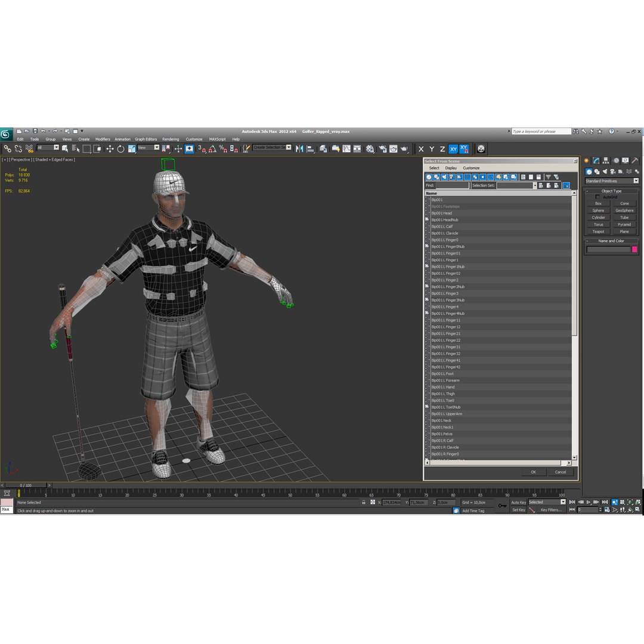Click the Align tool icon
This screenshot has width=644, height=644.
tap(311, 148)
